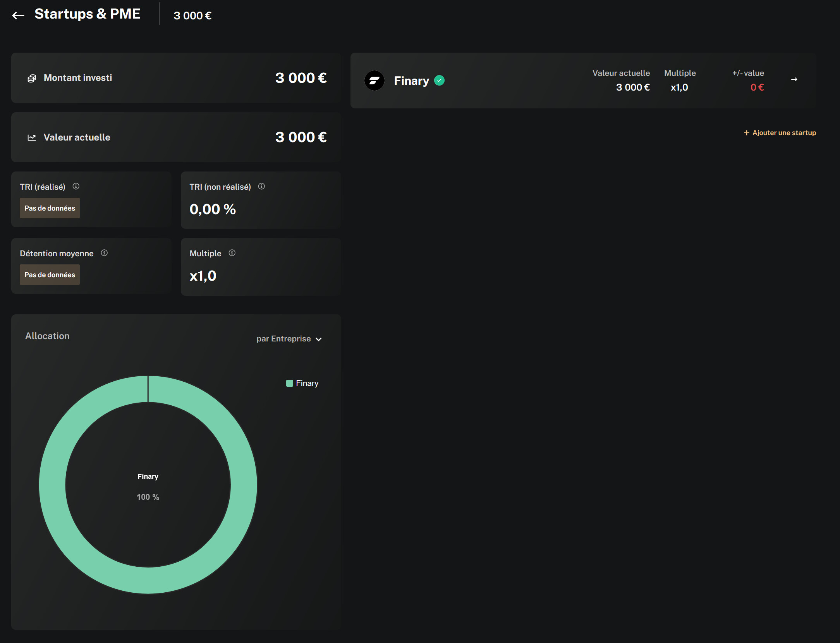Click the Finary label inside the donut center
840x643 pixels.
pyautogui.click(x=148, y=477)
